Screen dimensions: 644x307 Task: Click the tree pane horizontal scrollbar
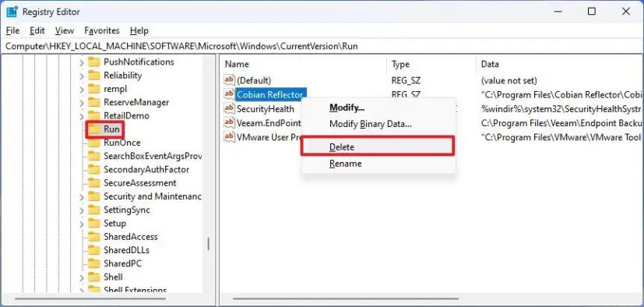pyautogui.click(x=90, y=298)
